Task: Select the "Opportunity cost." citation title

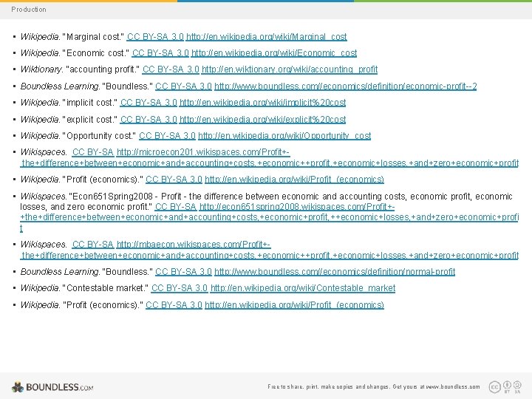Action: [100, 136]
